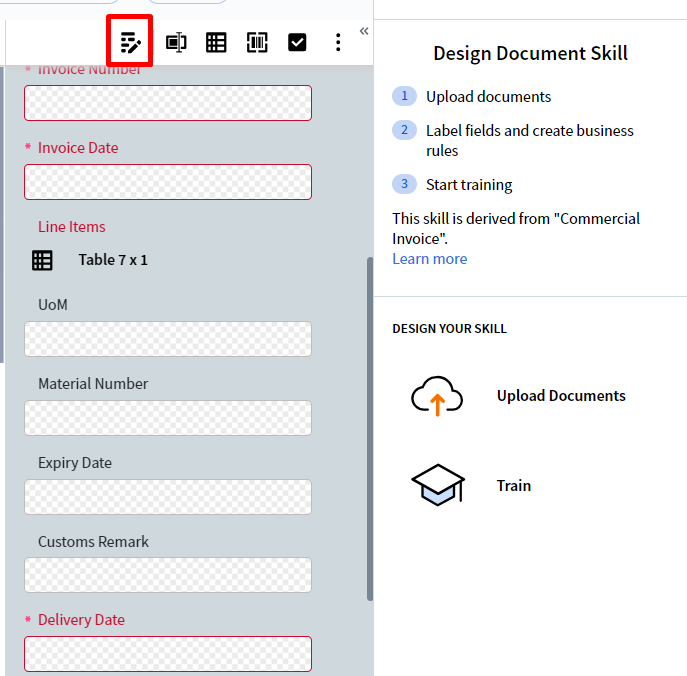Click the Customs Remark label
This screenshot has height=676, width=687.
[93, 542]
